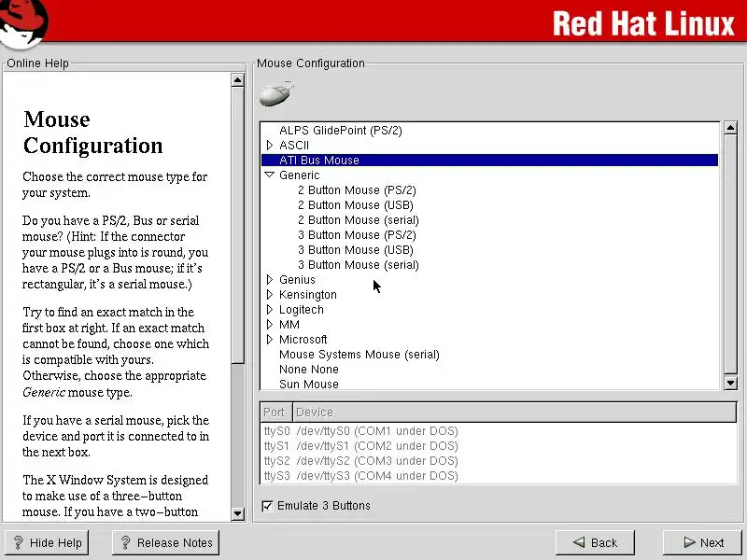
Task: Click the Red Hat Linux title text
Action: coord(643,23)
